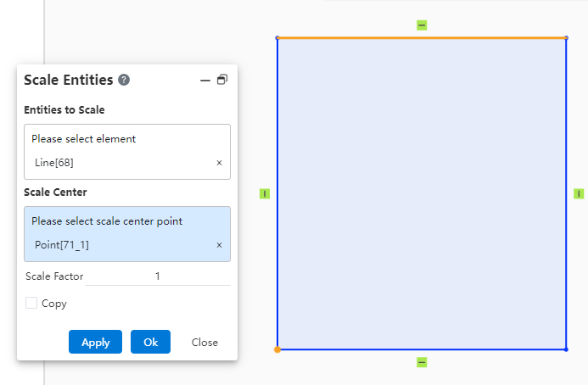Click the orange bottom-left corner point
Image resolution: width=588 pixels, height=385 pixels.
point(277,349)
